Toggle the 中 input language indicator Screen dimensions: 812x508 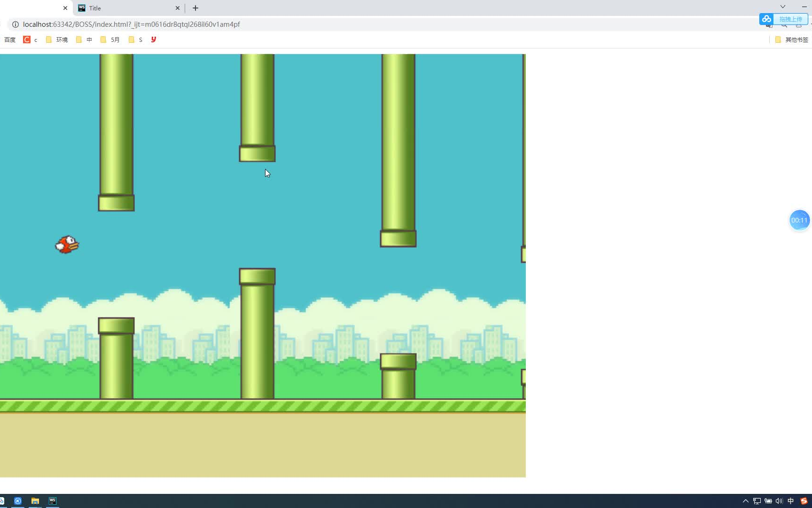coord(791,501)
